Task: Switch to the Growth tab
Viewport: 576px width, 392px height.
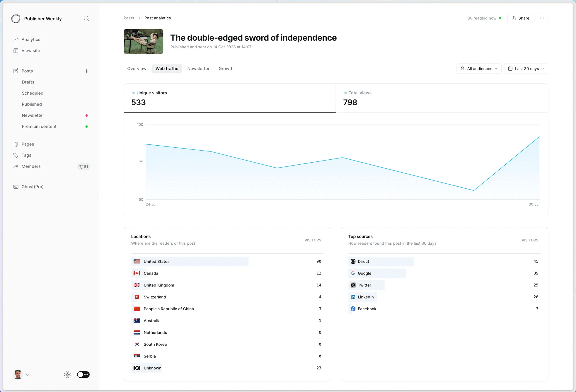Action: click(x=226, y=69)
